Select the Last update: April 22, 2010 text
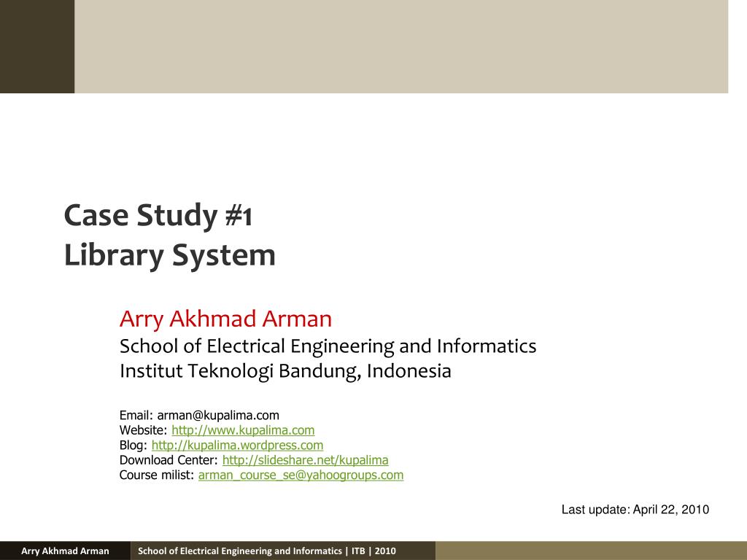747x560 pixels. pyautogui.click(x=635, y=510)
